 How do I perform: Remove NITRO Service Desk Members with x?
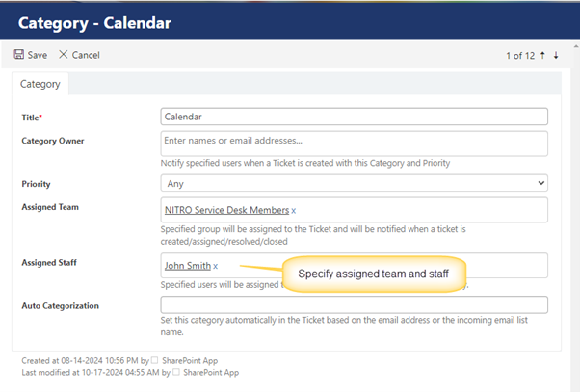click(x=293, y=210)
